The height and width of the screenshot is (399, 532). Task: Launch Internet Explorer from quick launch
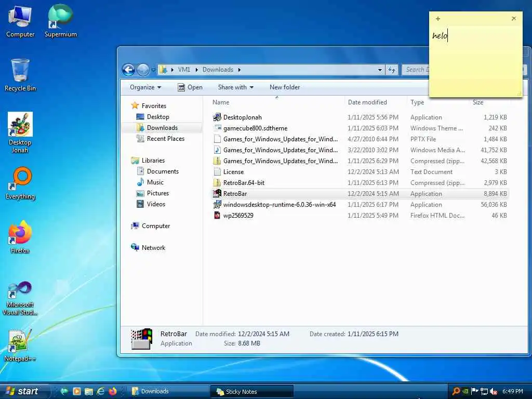pos(101,391)
